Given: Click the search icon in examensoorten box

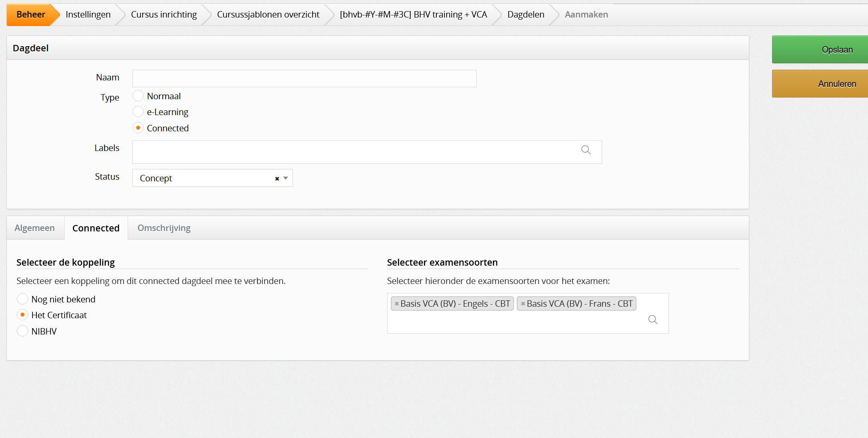Looking at the screenshot, I should [653, 320].
